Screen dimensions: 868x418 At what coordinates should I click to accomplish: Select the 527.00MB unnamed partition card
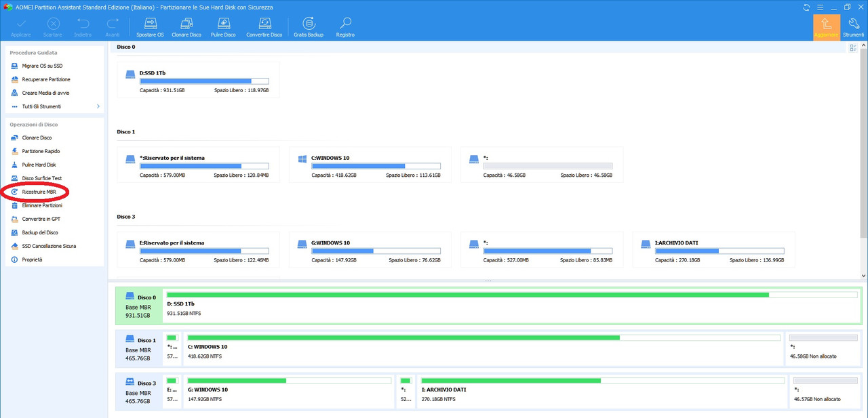tap(542, 250)
